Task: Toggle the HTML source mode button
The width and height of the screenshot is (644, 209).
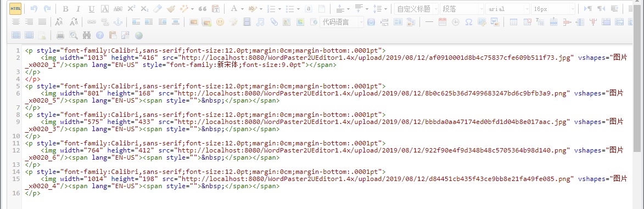Action: (15, 8)
